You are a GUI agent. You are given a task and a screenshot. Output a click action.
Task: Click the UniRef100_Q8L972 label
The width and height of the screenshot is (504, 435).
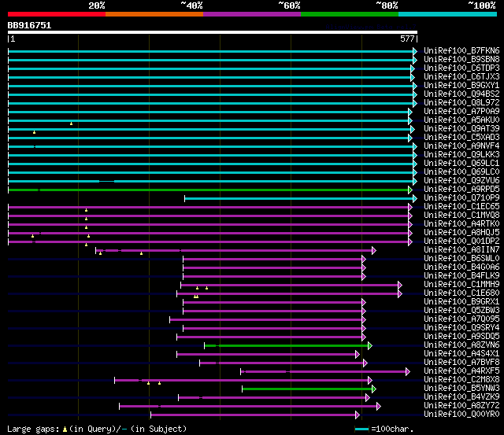[x=461, y=103]
